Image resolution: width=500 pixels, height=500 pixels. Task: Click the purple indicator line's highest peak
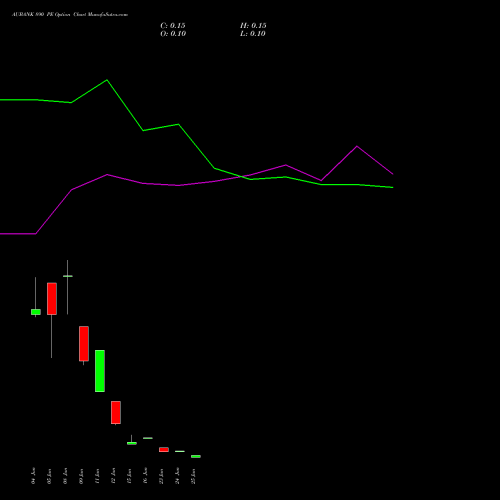357,146
